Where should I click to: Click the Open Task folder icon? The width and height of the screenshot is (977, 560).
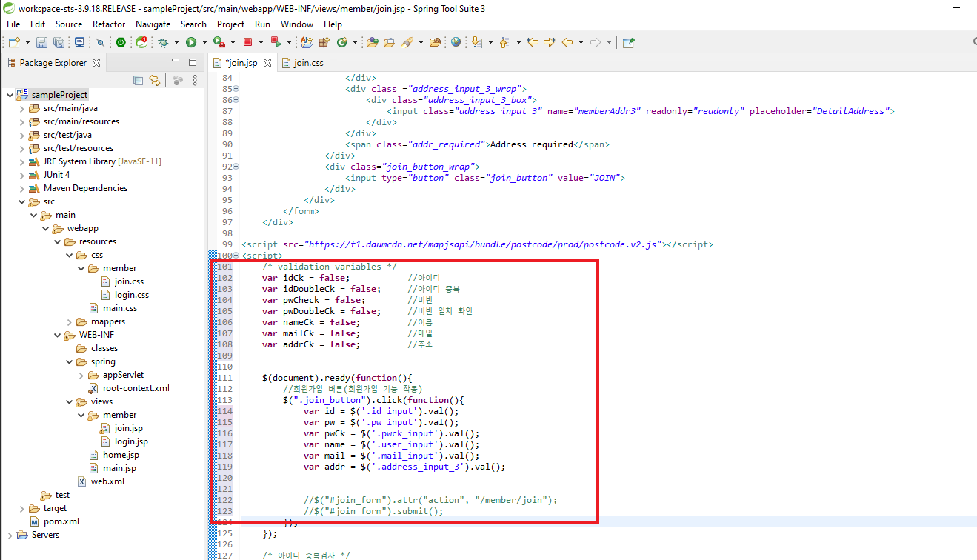[x=389, y=42]
